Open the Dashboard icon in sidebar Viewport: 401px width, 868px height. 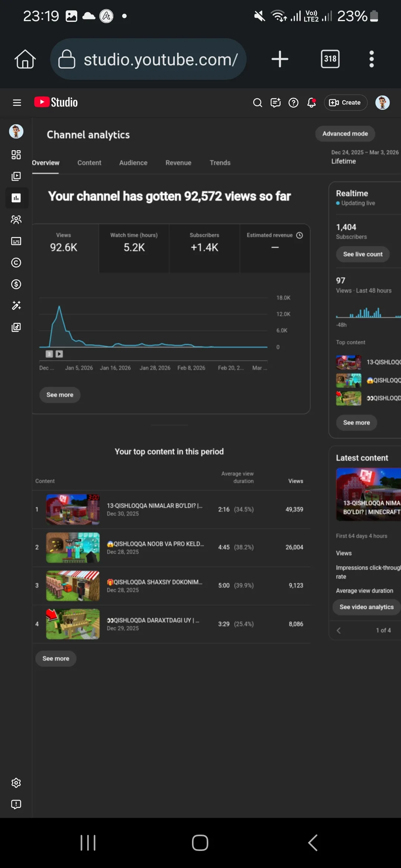pyautogui.click(x=16, y=155)
